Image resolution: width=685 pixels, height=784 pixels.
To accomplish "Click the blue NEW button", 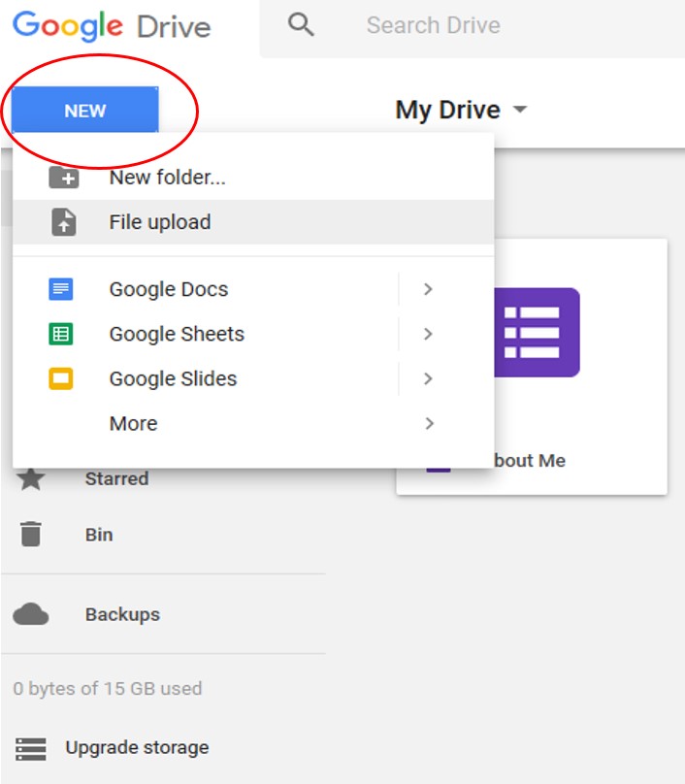I will (85, 110).
